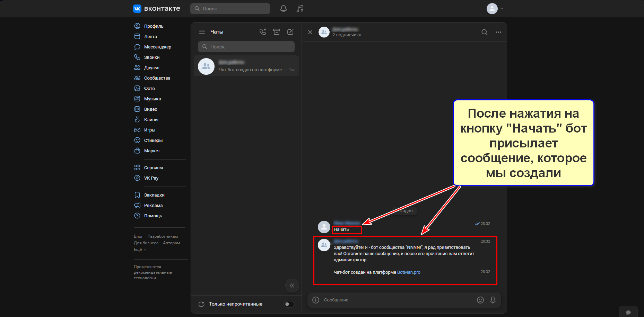Click the Сервисы grid icon
This screenshot has height=317, width=644.
point(137,167)
